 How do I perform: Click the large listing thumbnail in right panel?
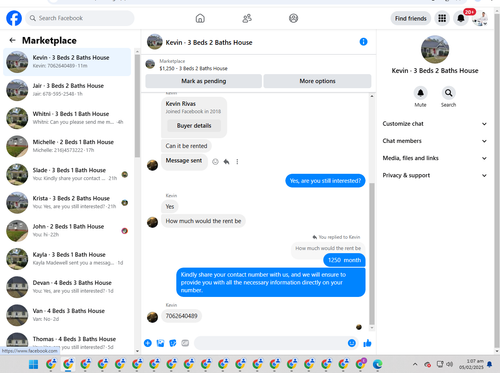coord(435,49)
